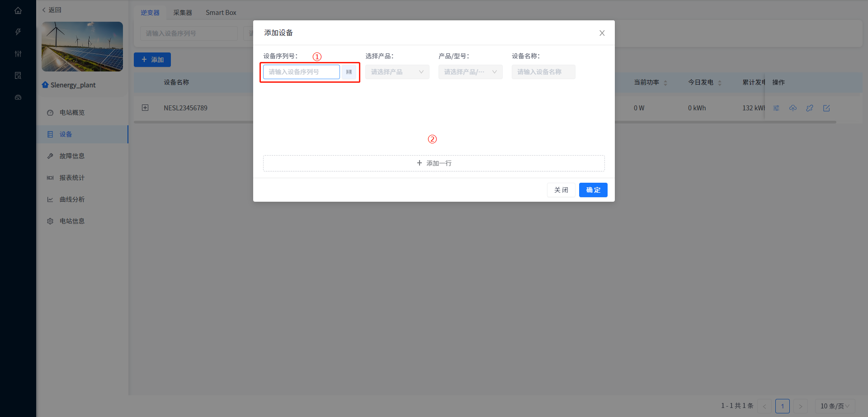The image size is (868, 417).
Task: Click the edit icon in NESL23456789 row
Action: pos(826,108)
